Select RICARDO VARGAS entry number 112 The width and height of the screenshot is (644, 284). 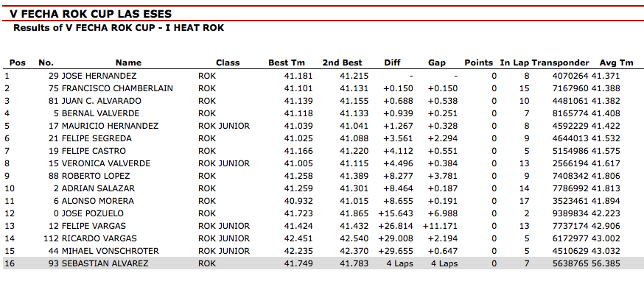coord(52,238)
